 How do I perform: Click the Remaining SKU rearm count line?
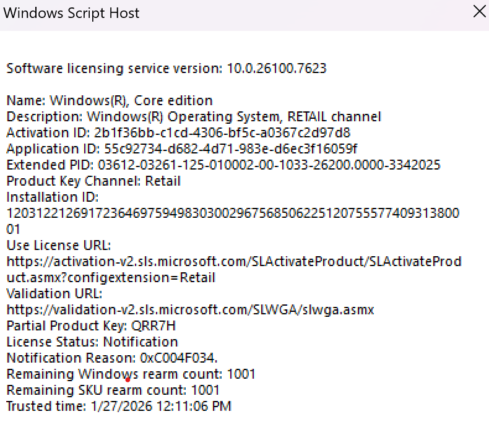coord(113,390)
